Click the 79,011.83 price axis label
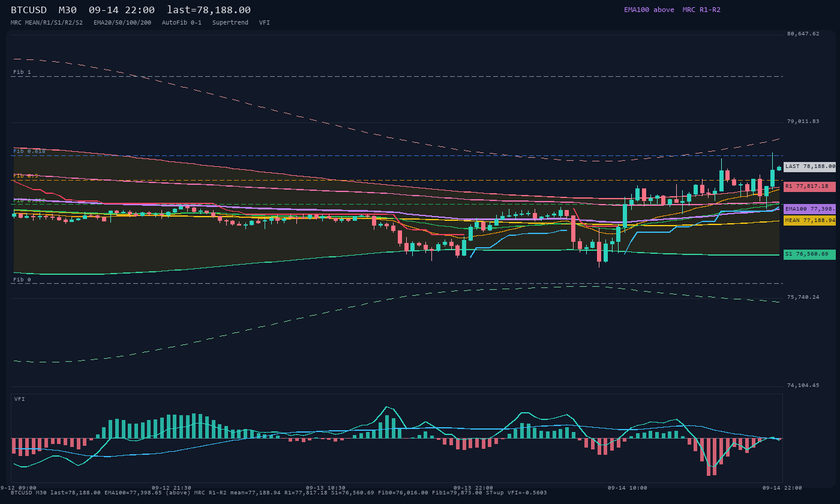The image size is (840, 504). [803, 122]
